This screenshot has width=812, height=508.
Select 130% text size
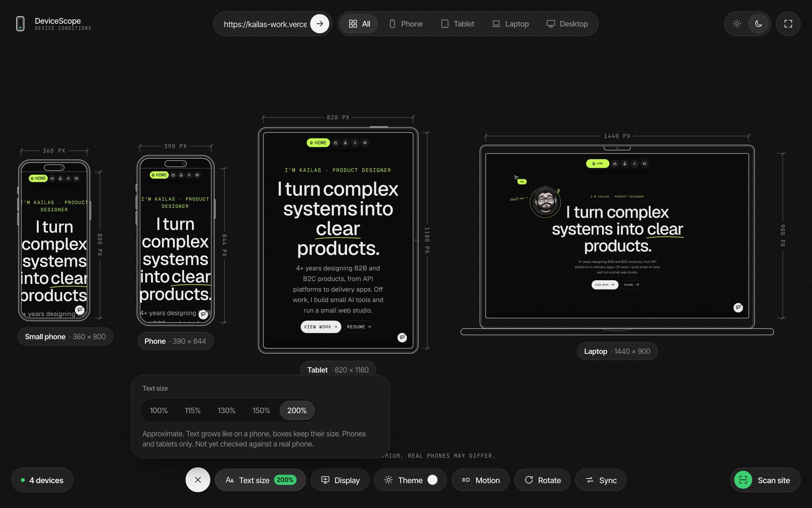[x=226, y=410]
